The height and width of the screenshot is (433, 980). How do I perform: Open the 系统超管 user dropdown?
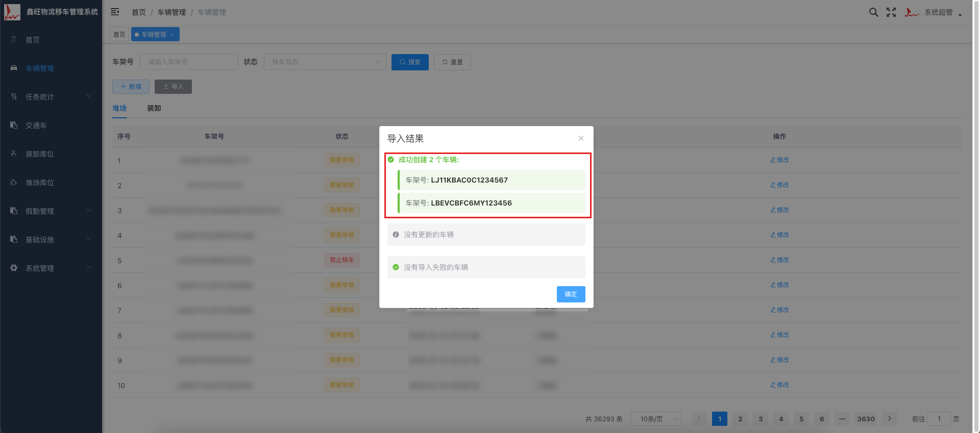coord(934,12)
